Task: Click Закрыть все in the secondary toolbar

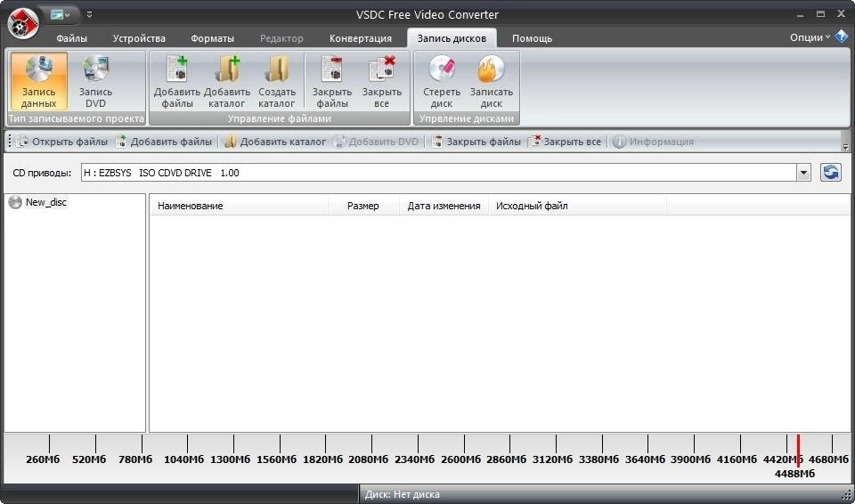Action: point(566,142)
